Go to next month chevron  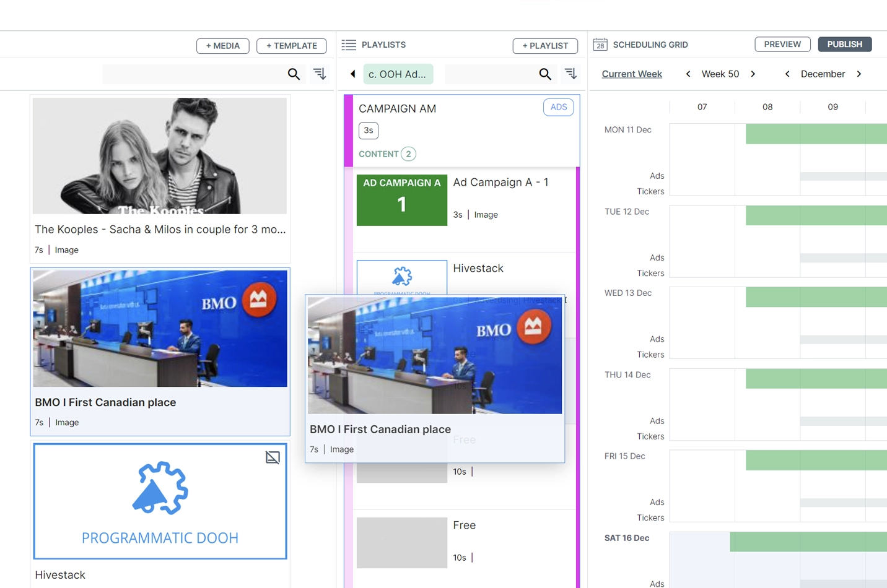pyautogui.click(x=859, y=74)
